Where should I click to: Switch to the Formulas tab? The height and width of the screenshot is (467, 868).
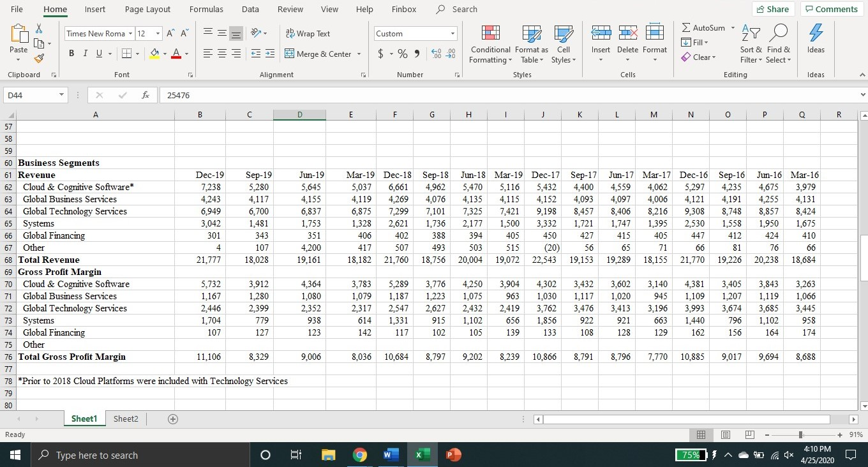tap(206, 9)
